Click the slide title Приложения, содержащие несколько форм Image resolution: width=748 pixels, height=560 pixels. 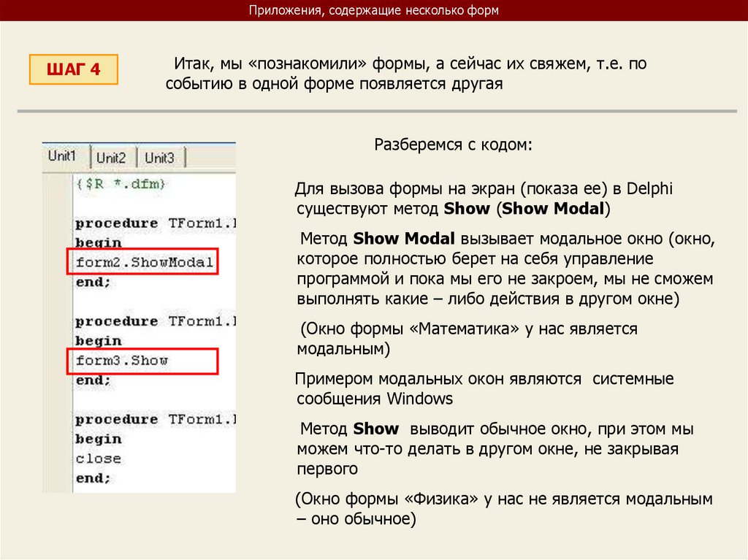(374, 10)
